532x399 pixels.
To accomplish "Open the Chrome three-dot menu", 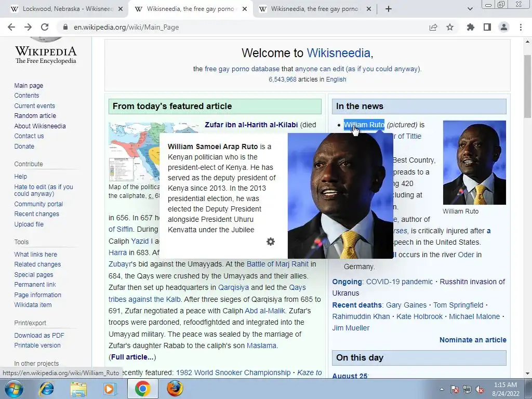I will pos(521,27).
